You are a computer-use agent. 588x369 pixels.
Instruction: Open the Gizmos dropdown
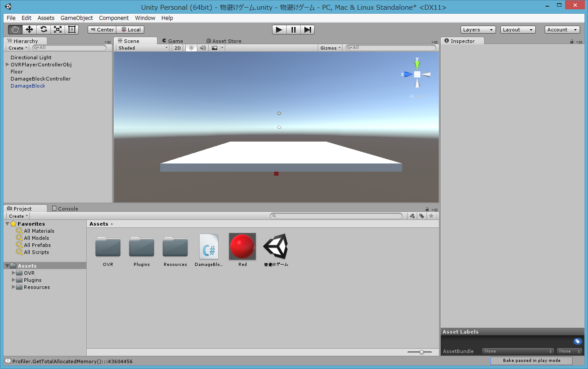[330, 48]
